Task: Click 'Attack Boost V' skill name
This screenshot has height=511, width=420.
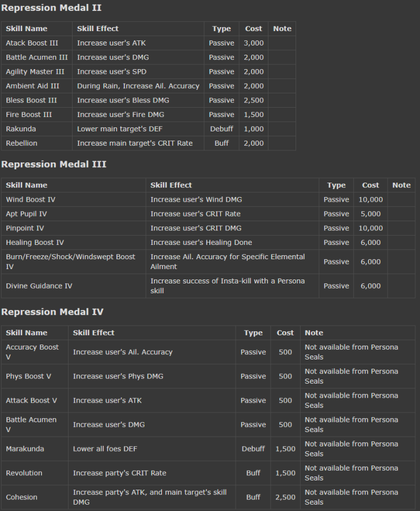Action: [31, 400]
